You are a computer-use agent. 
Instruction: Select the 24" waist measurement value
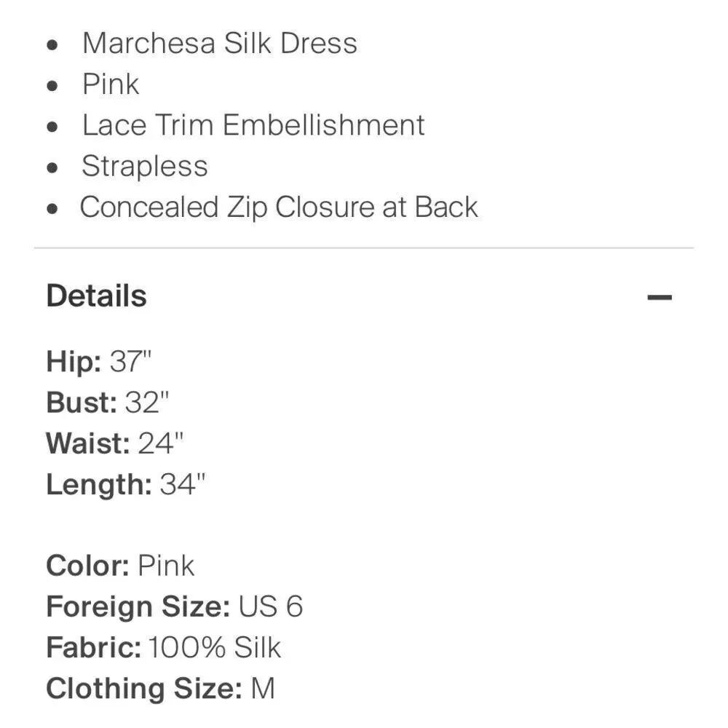161,443
